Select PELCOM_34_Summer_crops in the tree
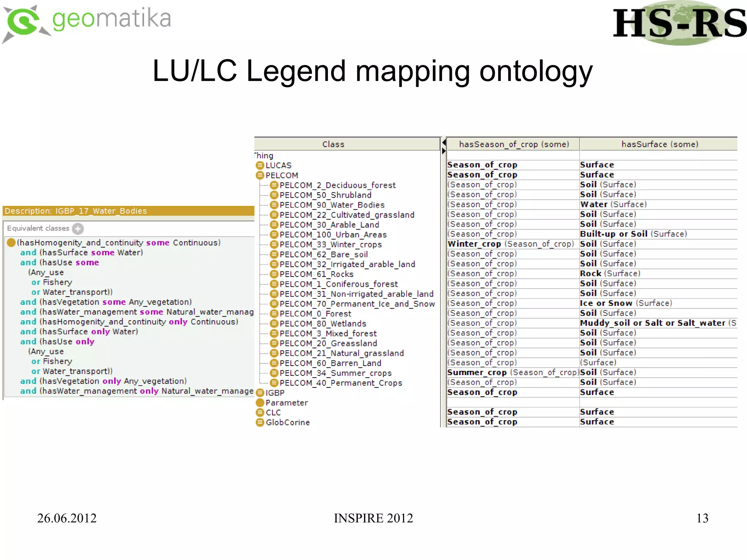 (336, 373)
